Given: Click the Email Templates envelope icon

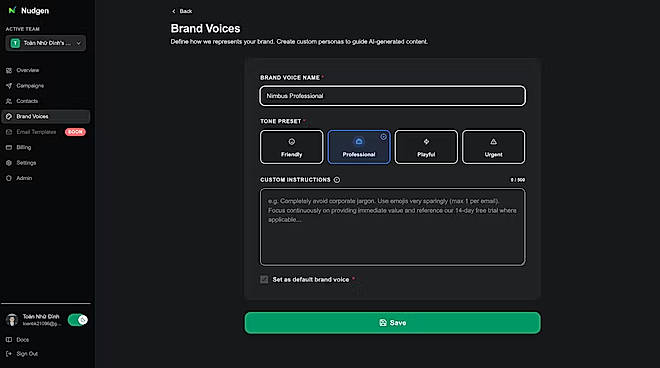Looking at the screenshot, I should click(x=9, y=132).
